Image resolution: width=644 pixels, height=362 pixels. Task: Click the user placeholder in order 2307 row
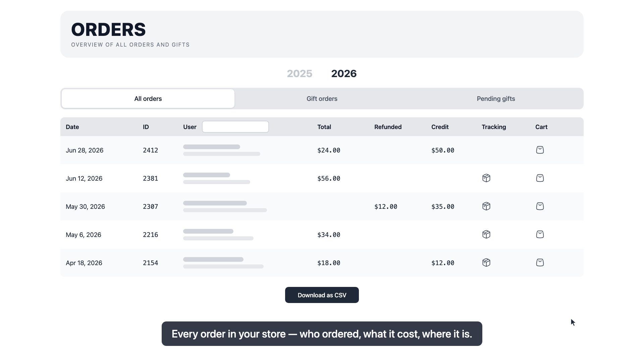pos(225,206)
